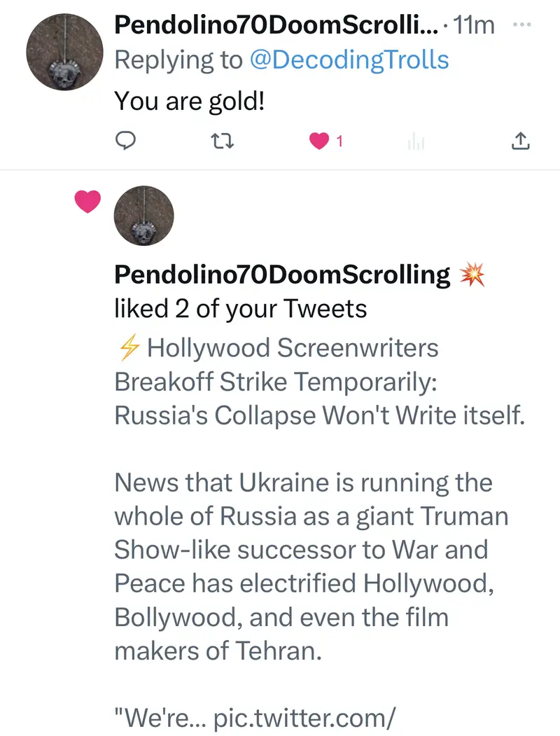
Task: Click the like count "1"
Action: (x=339, y=141)
